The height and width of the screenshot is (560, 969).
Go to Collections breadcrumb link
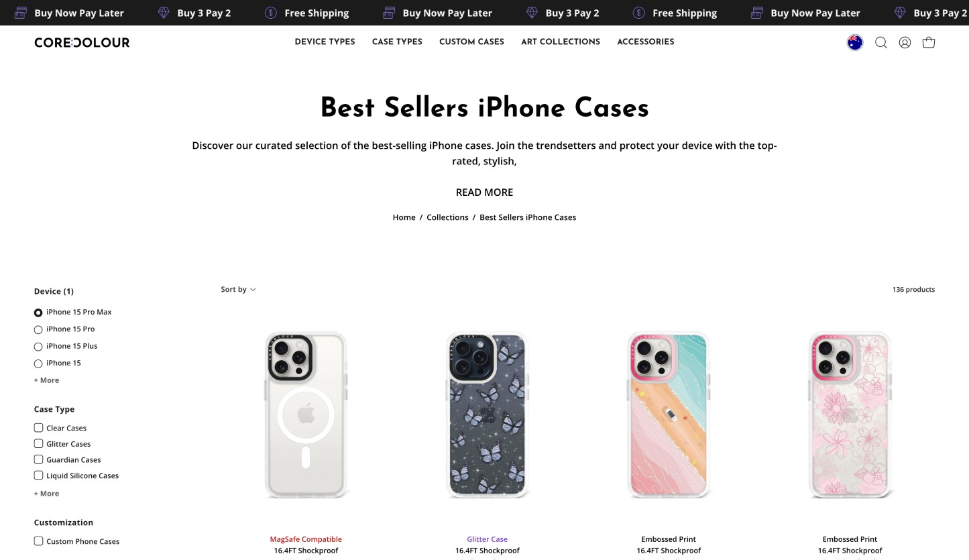(x=447, y=217)
